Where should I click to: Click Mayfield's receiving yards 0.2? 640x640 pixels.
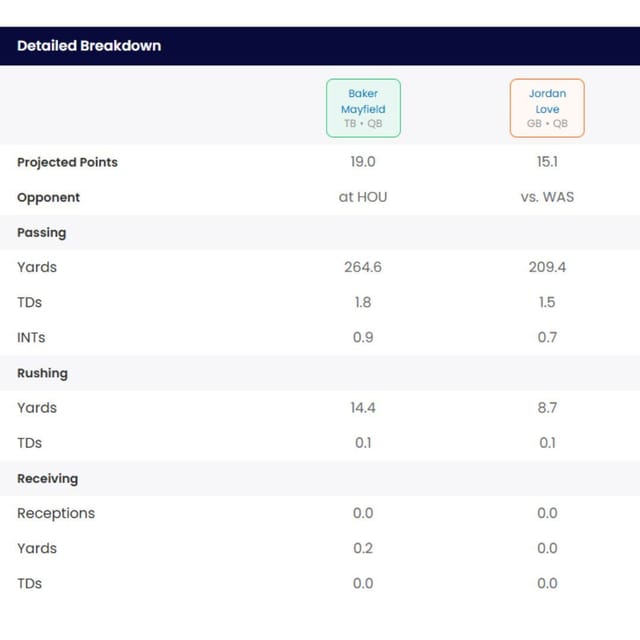click(363, 548)
